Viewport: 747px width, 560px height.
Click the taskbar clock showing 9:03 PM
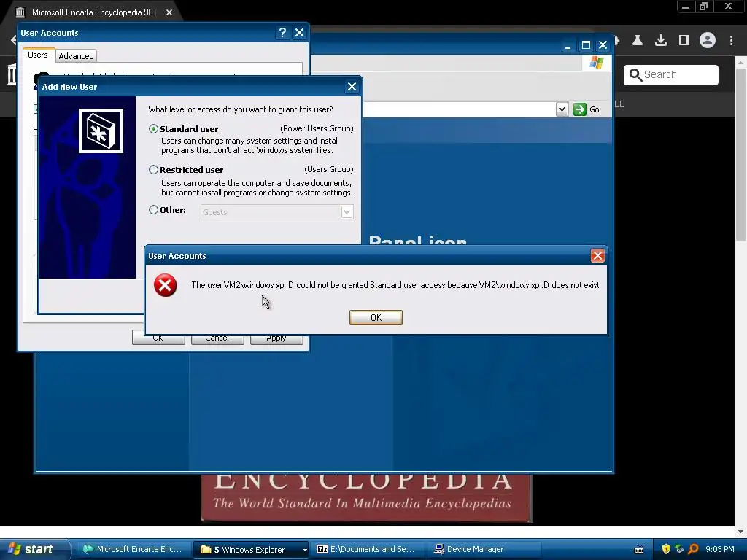719,549
